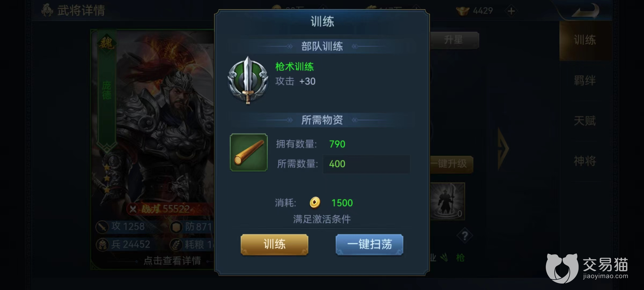The width and height of the screenshot is (644, 290).
Task: Click the question mark help icon
Action: [x=465, y=236]
